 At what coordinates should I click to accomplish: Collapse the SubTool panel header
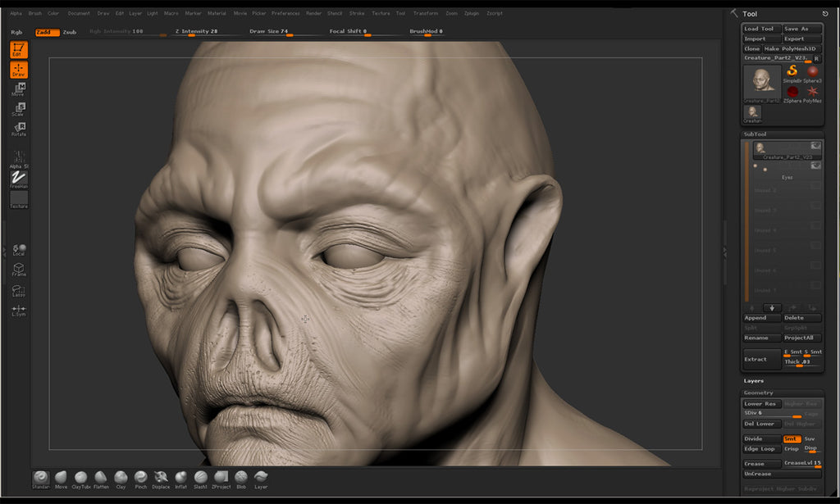point(755,134)
